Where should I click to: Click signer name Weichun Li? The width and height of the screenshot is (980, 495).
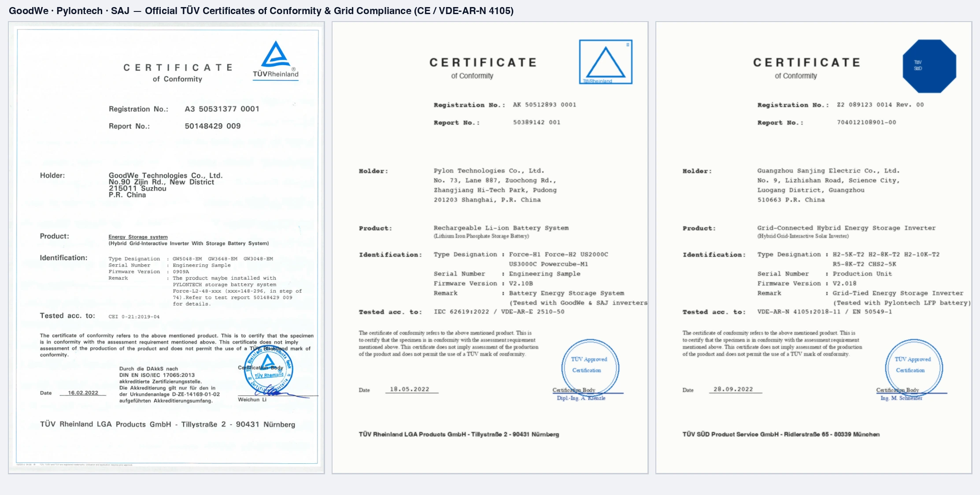(252, 400)
